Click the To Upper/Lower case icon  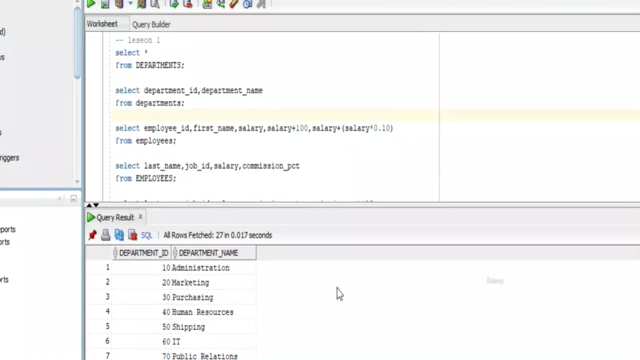[x=221, y=4]
